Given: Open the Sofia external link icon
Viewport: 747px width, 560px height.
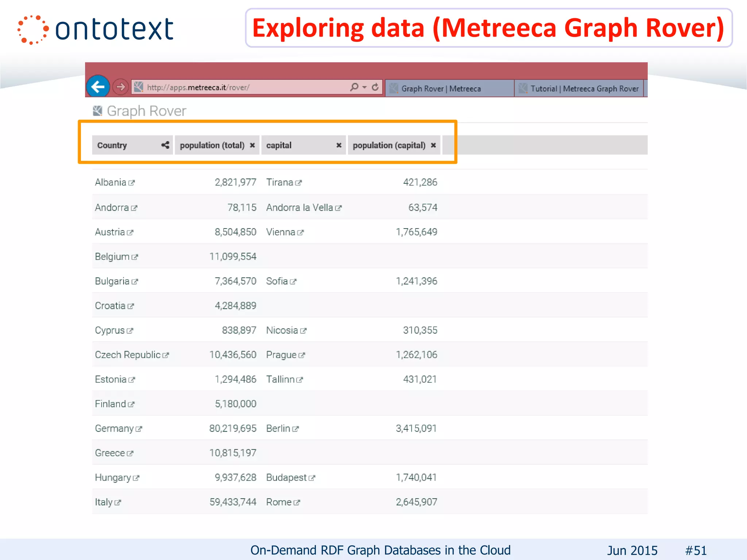Looking at the screenshot, I should (293, 282).
